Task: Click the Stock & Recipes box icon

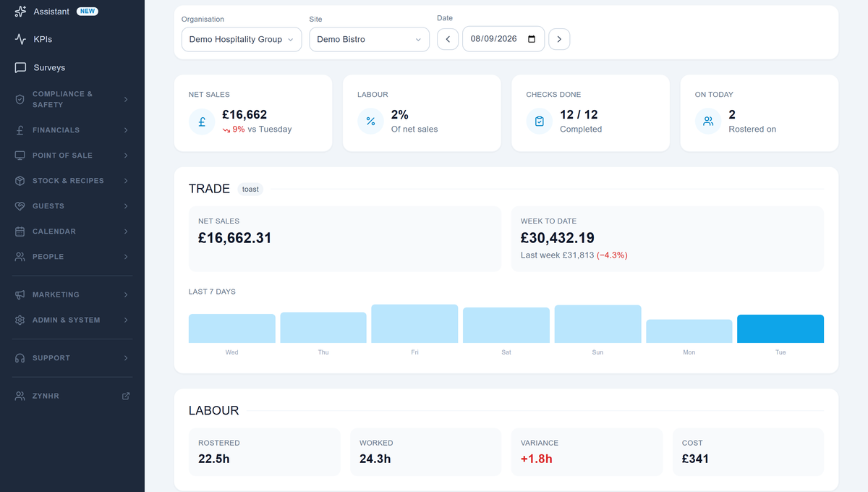Action: pos(20,181)
